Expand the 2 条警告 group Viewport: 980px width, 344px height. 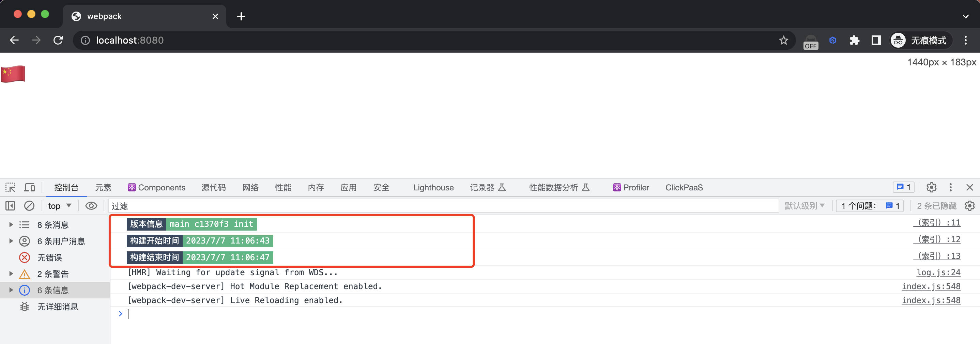point(11,274)
